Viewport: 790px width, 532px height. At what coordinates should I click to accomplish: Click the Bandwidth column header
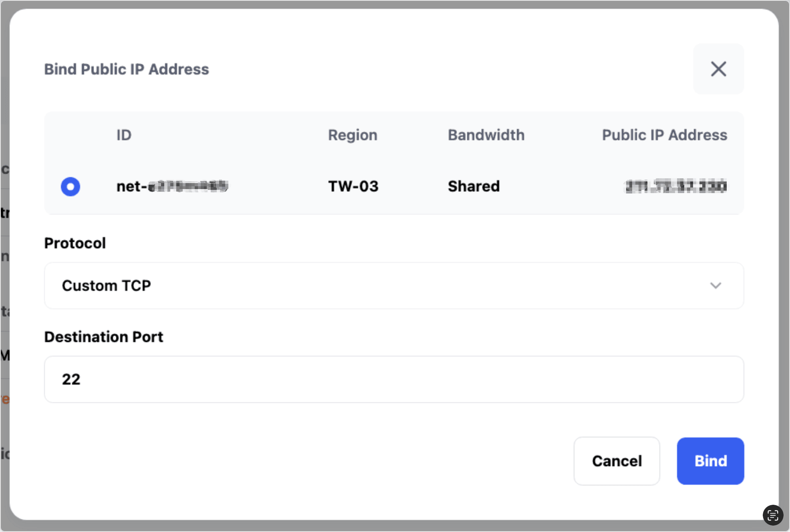coord(486,135)
